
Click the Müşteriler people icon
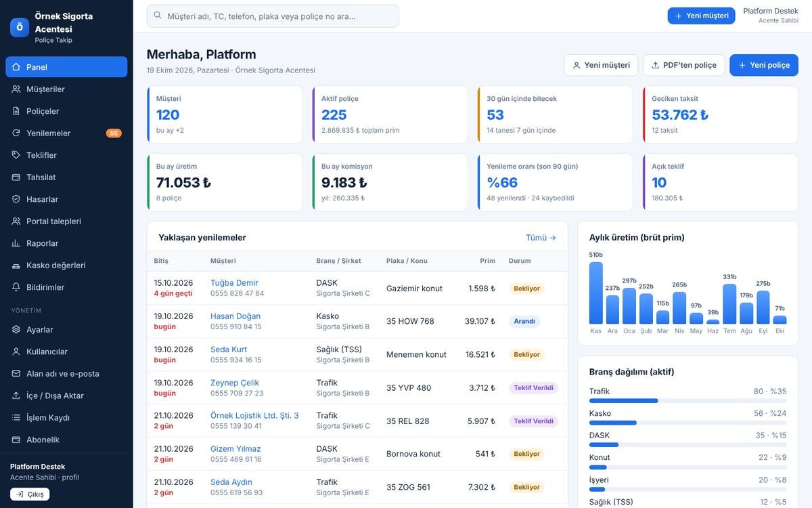click(16, 89)
